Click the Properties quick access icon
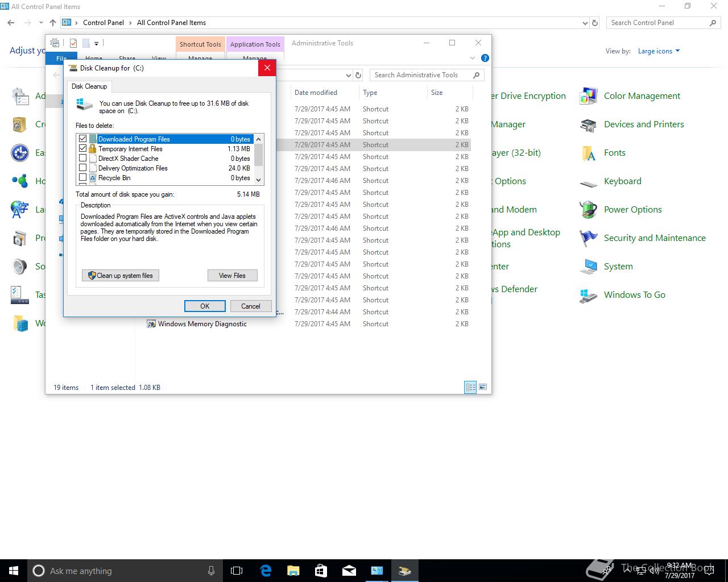Image resolution: width=728 pixels, height=582 pixels. [x=73, y=43]
